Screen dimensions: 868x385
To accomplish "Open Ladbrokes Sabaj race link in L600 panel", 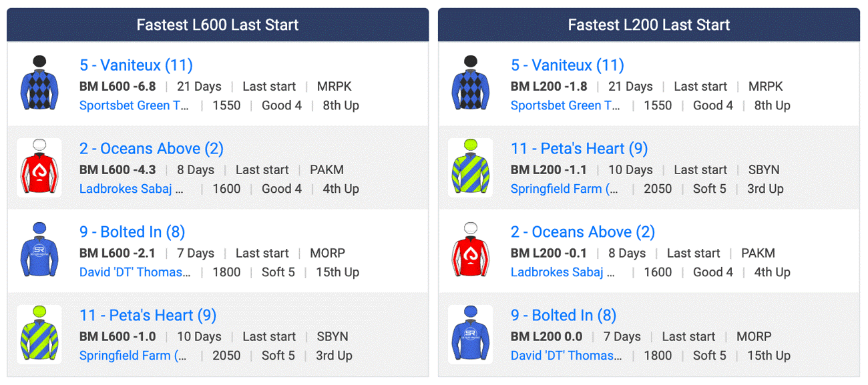I will click(132, 189).
